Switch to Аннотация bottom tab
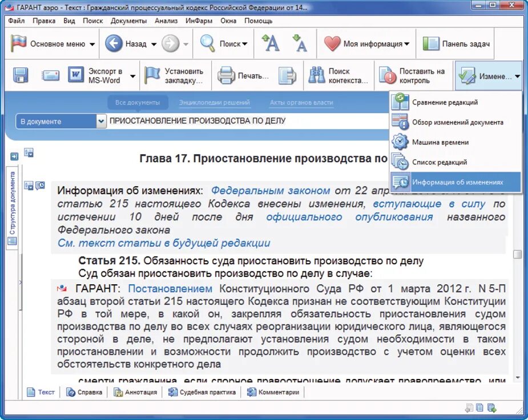 point(135,392)
